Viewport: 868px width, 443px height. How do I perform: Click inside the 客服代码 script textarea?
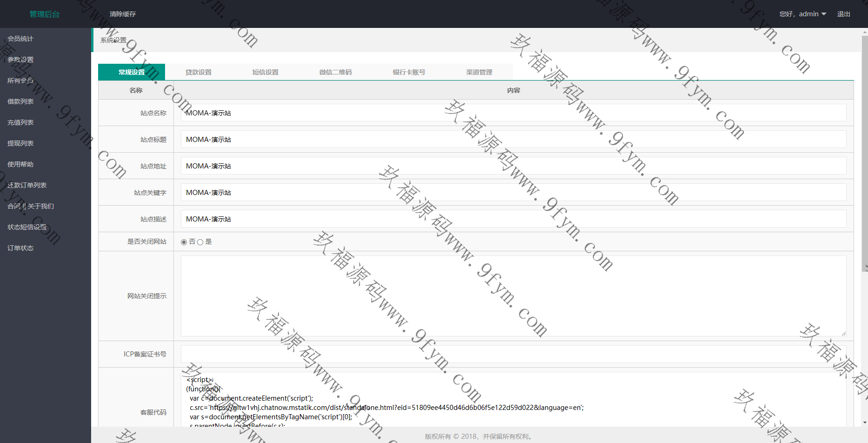513,400
